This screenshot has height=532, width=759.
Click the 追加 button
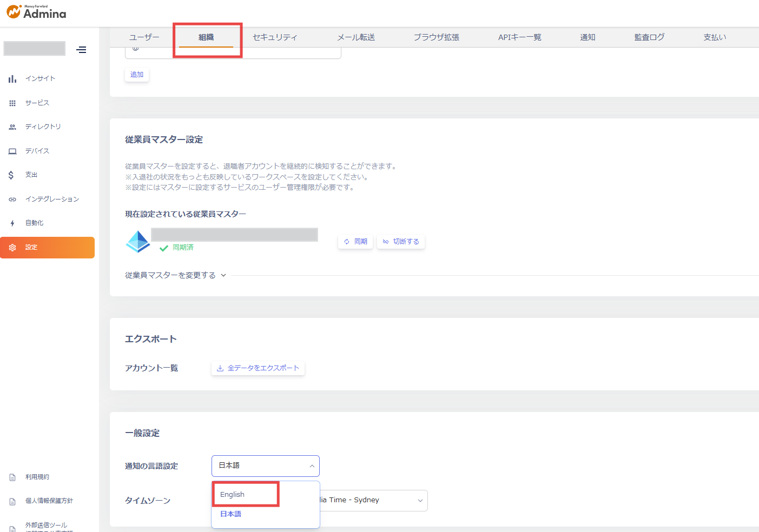(137, 75)
